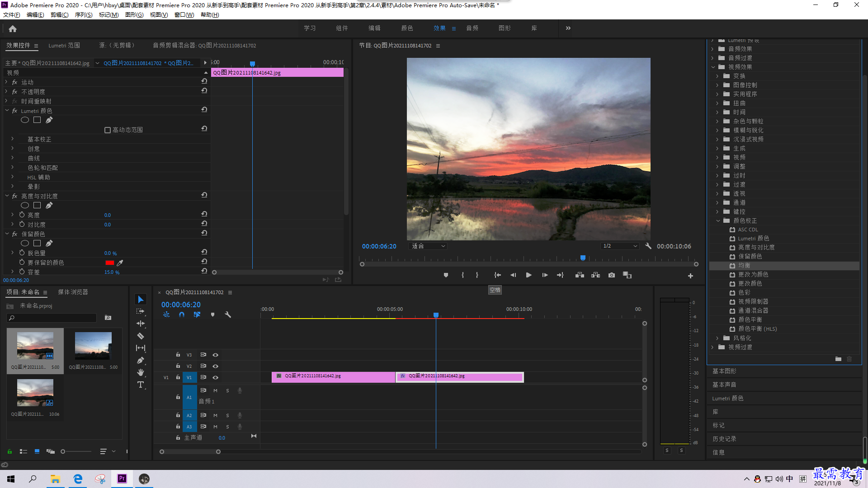Create ellipse mask under Lumetri 颜色
Viewport: 868px width, 488px height.
[25, 120]
